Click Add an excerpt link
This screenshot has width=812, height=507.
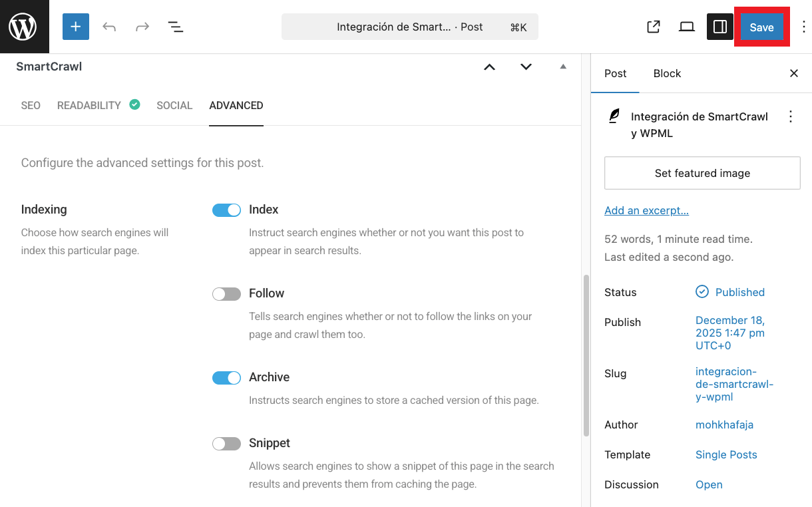(646, 210)
